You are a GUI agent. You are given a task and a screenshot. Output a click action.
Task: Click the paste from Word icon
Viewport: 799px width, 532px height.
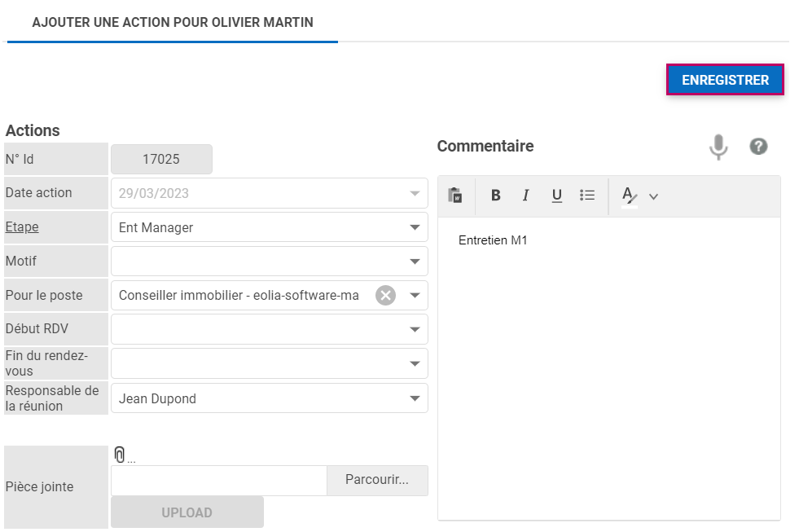coord(455,196)
